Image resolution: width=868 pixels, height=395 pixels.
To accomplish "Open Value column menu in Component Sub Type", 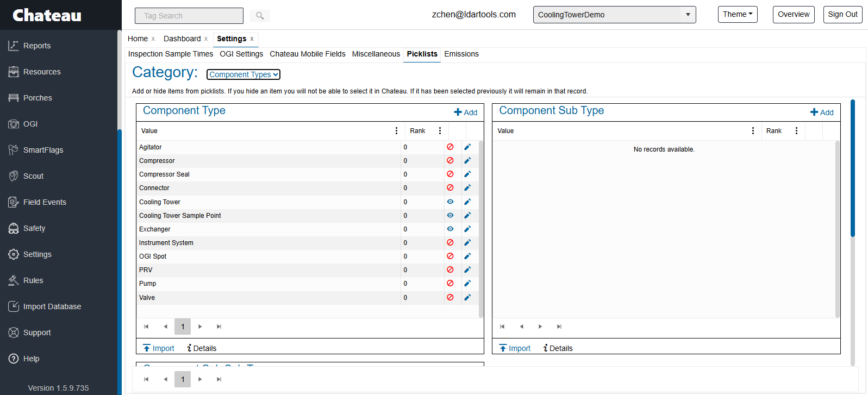I will pyautogui.click(x=753, y=131).
